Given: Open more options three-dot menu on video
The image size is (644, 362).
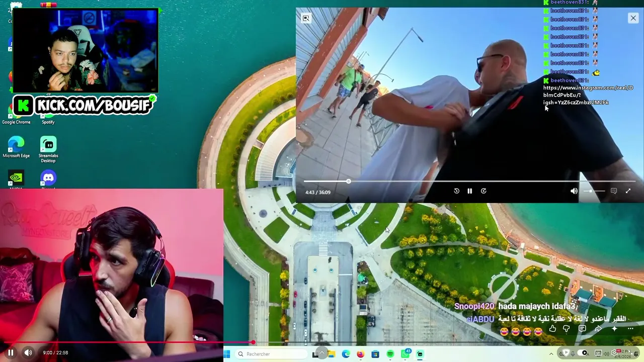Looking at the screenshot, I should (630, 329).
